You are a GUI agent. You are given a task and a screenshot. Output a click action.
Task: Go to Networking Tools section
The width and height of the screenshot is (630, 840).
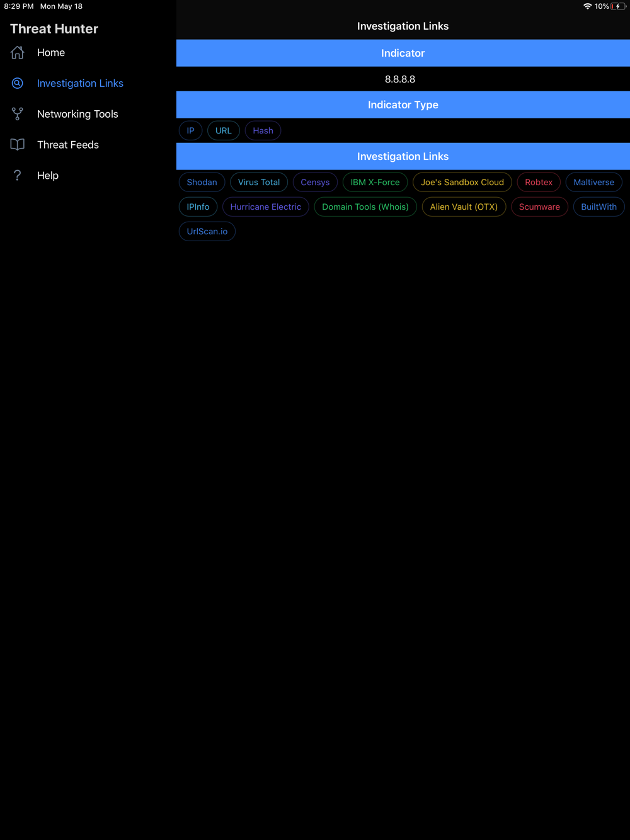point(77,114)
